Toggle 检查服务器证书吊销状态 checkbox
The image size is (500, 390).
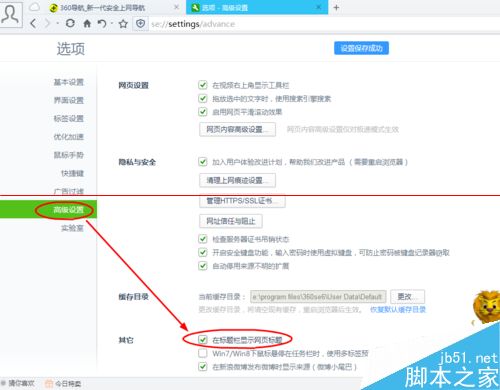point(203,239)
